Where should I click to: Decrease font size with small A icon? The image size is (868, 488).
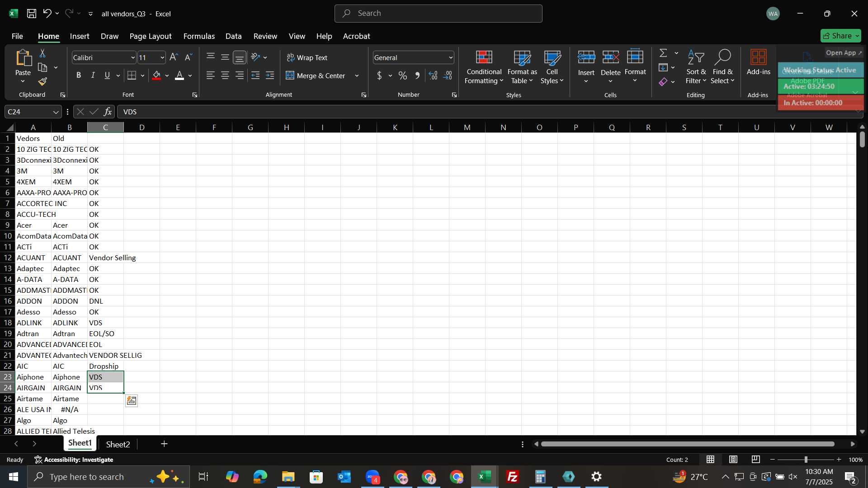click(189, 57)
